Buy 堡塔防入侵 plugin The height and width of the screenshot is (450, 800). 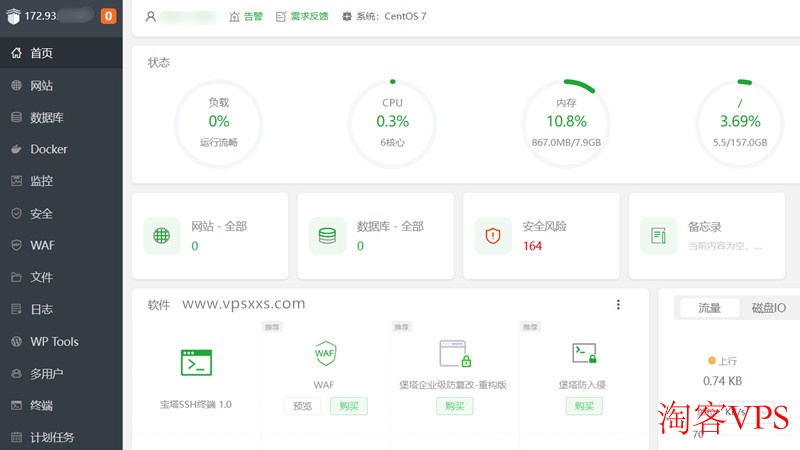coord(584,406)
